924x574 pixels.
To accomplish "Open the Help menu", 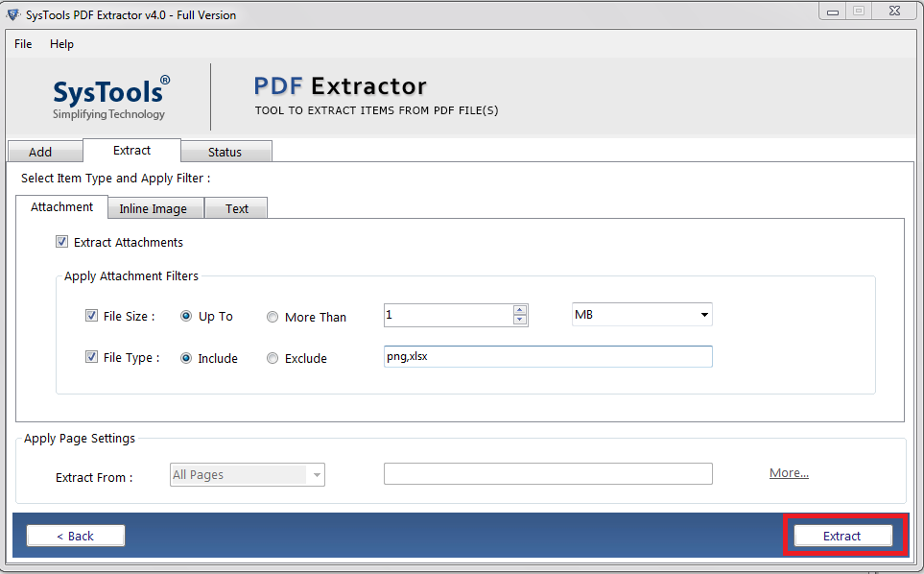I will pyautogui.click(x=61, y=43).
